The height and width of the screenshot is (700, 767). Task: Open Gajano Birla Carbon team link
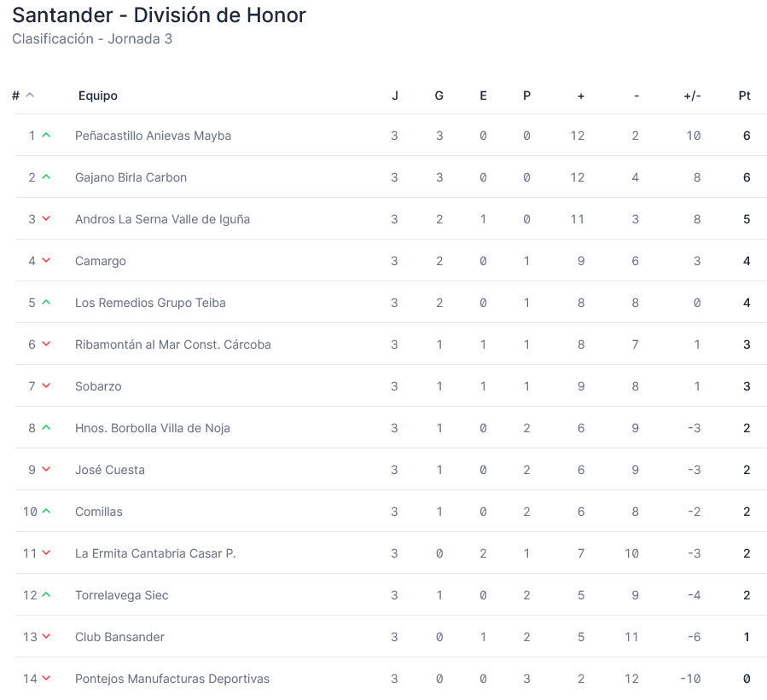pyautogui.click(x=131, y=177)
